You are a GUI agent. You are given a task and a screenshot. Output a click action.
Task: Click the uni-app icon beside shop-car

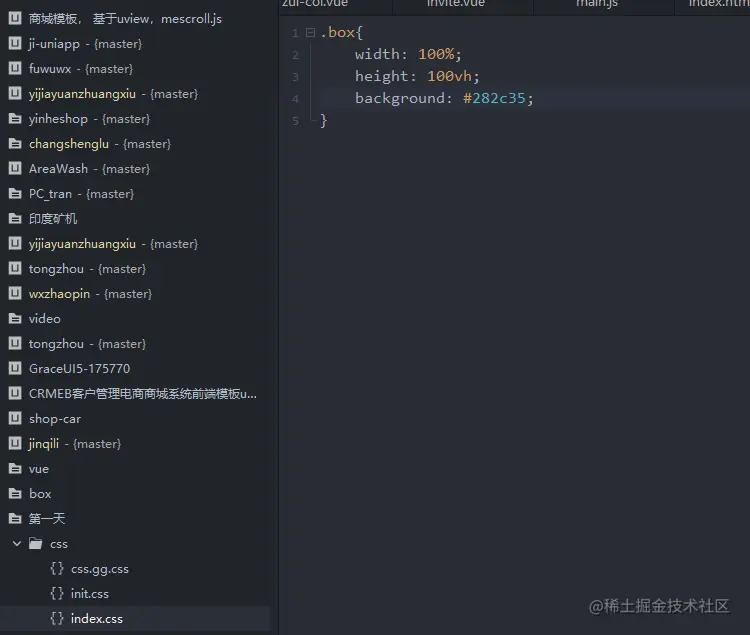pos(15,418)
